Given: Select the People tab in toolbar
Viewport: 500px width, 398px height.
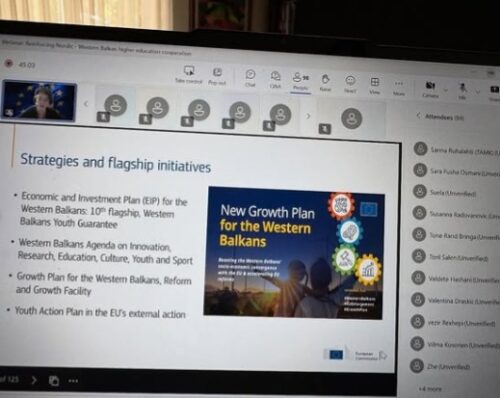Looking at the screenshot, I should point(301,81).
